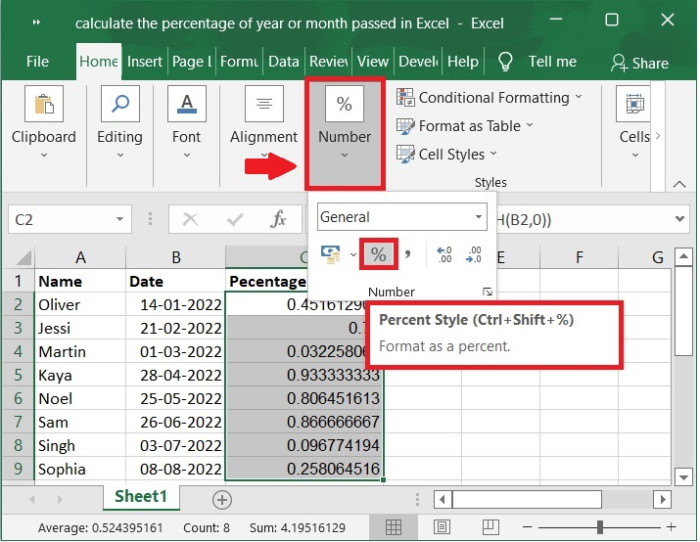The width and height of the screenshot is (700, 542).
Task: Select cell with date 28-04-2022
Action: click(x=176, y=375)
